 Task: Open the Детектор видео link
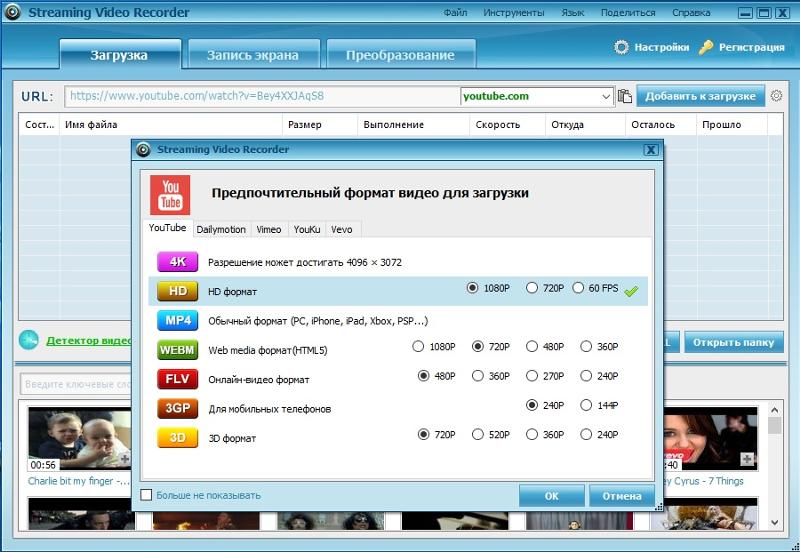click(89, 340)
